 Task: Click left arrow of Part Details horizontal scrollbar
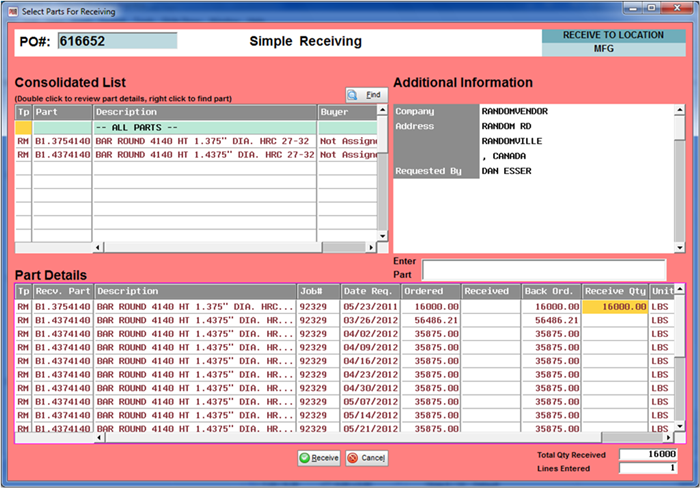(x=99, y=438)
